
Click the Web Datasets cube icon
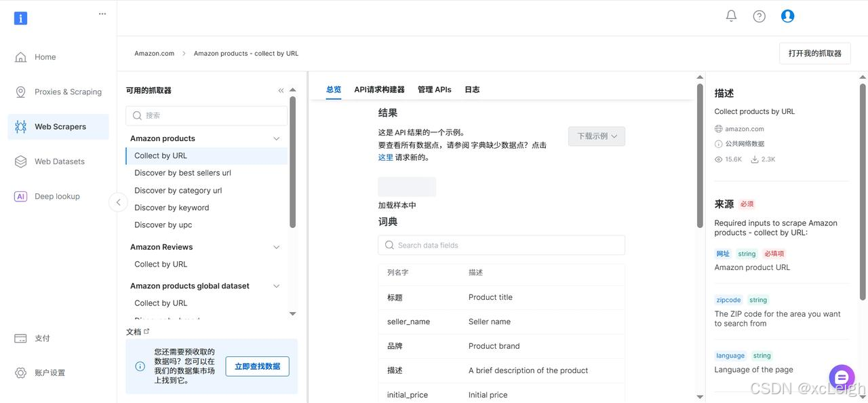21,161
